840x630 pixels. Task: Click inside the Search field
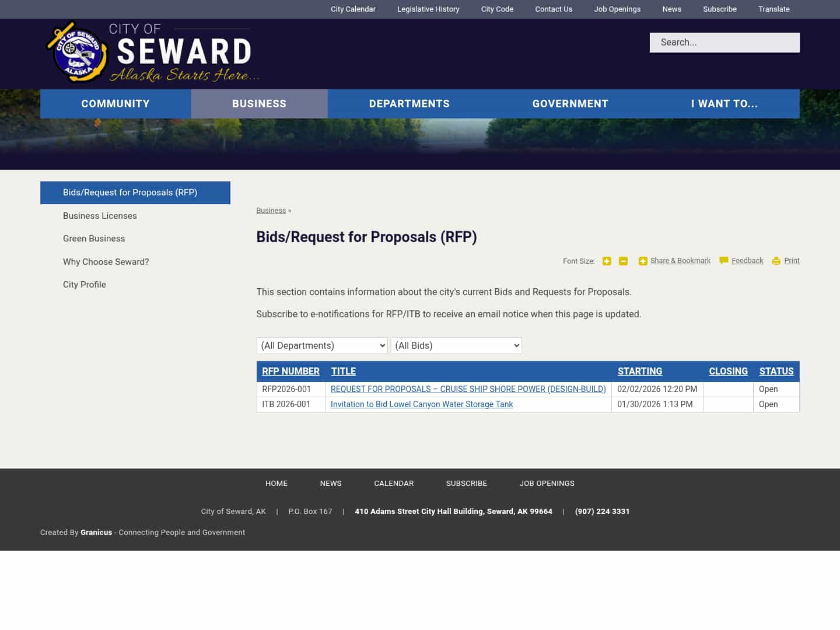[724, 42]
